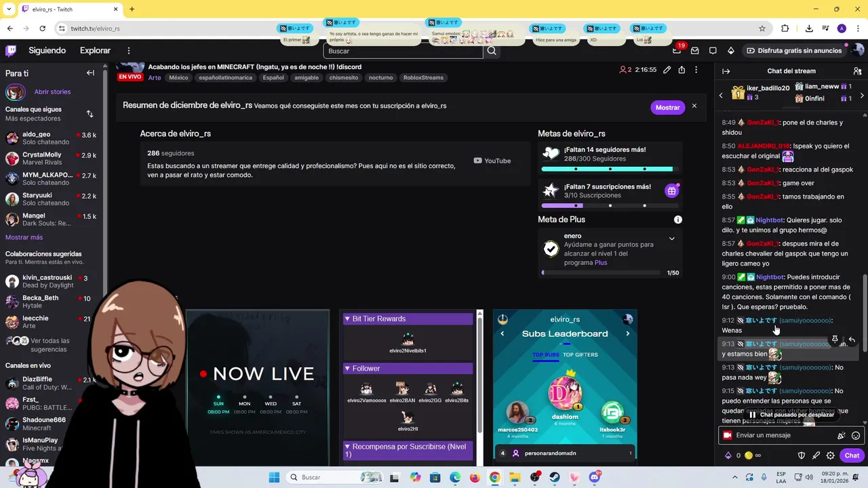Click the sort icon next to Canales que sigues
Image resolution: width=868 pixels, height=488 pixels.
(x=90, y=114)
